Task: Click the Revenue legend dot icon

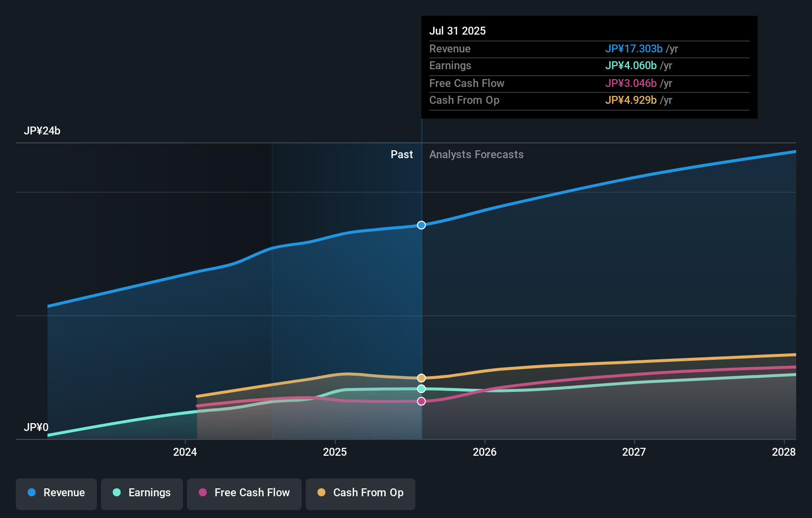Action: 31,493
